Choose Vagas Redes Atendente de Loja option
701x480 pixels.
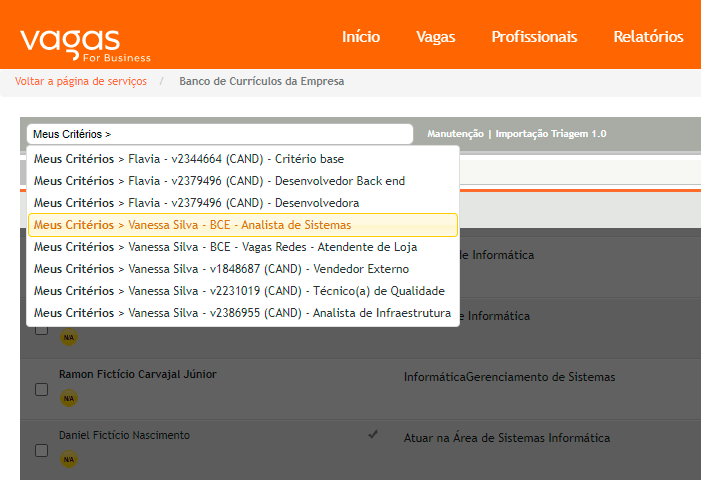pos(243,247)
